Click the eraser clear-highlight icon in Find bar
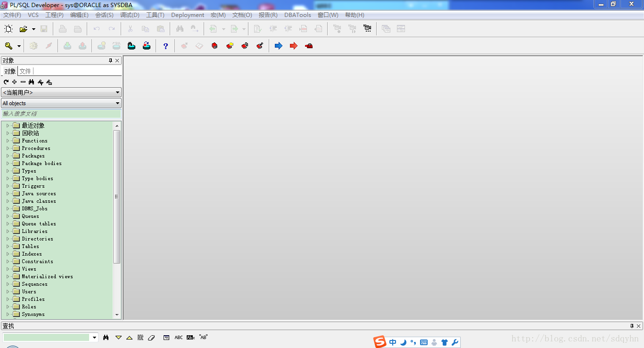 click(151, 338)
